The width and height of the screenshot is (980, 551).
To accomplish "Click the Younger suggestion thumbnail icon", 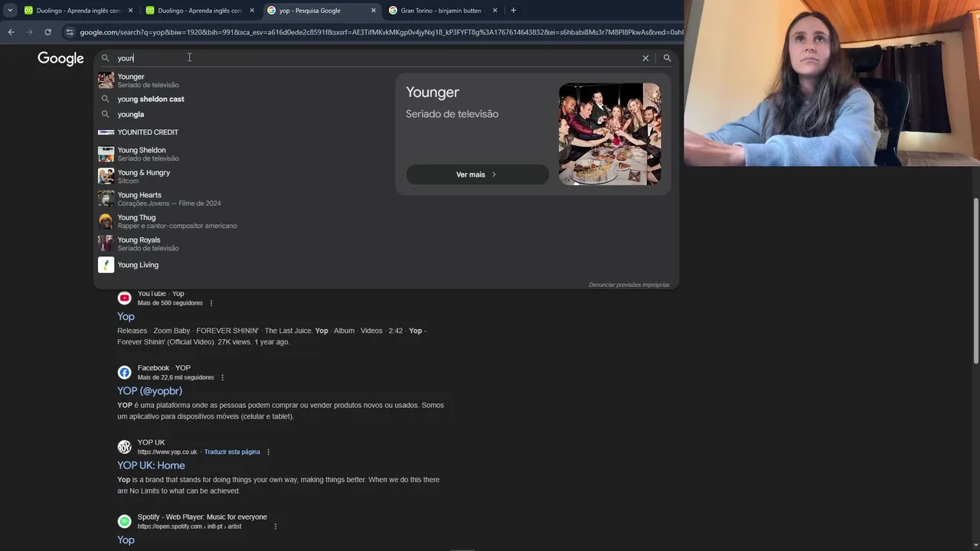I will click(106, 80).
